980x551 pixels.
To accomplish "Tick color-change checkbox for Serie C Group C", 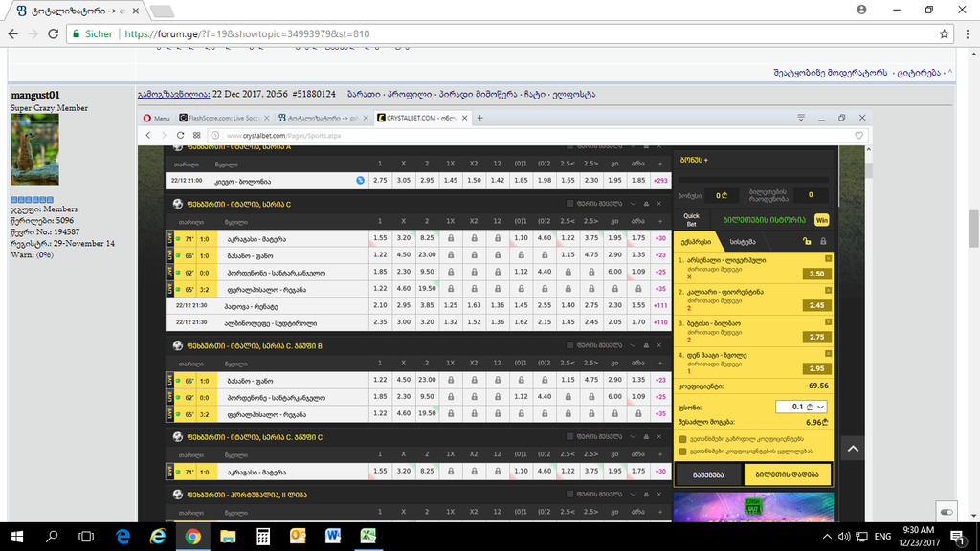I will coord(569,436).
